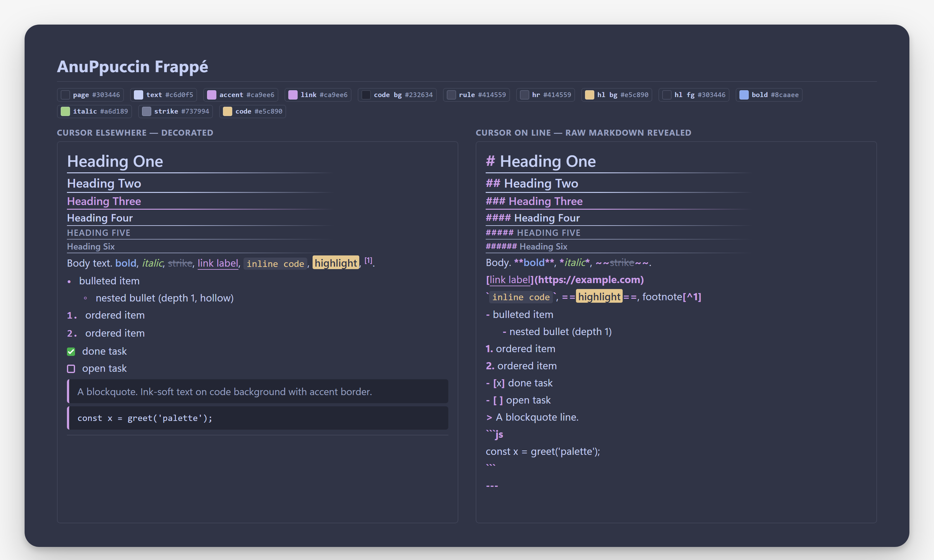Select the strike #737994 swatch chip
This screenshot has width=934, height=560.
176,111
